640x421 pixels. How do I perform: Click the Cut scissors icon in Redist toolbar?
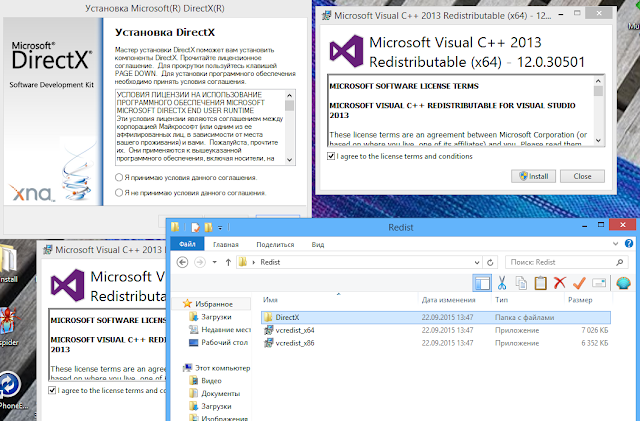pyautogui.click(x=502, y=283)
